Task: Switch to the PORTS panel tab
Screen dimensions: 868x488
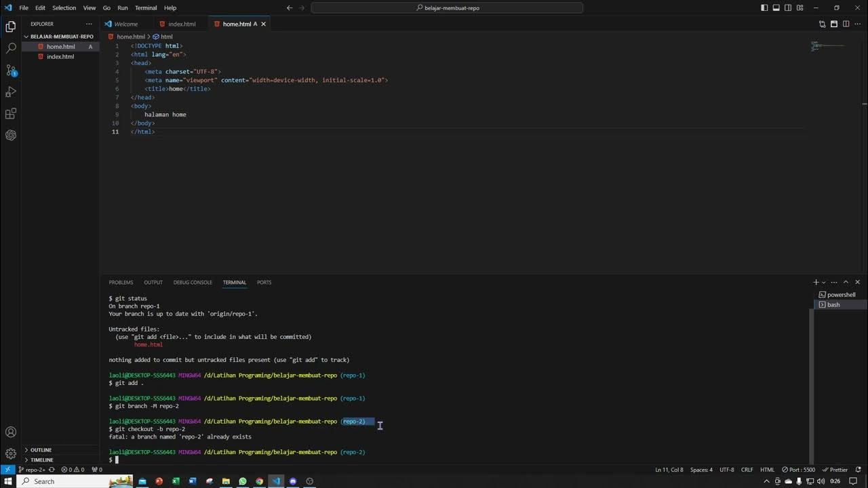Action: [x=264, y=282]
